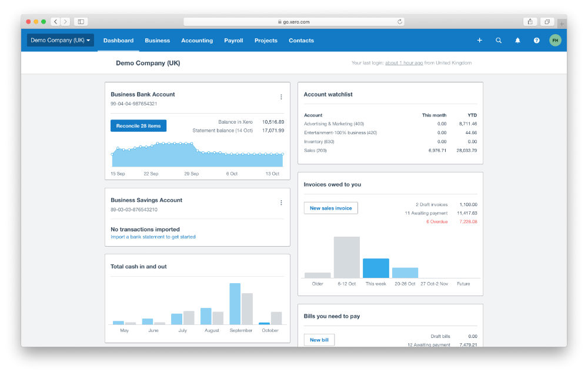Open Inventory (630) account
The image size is (588, 375).
coord(319,142)
